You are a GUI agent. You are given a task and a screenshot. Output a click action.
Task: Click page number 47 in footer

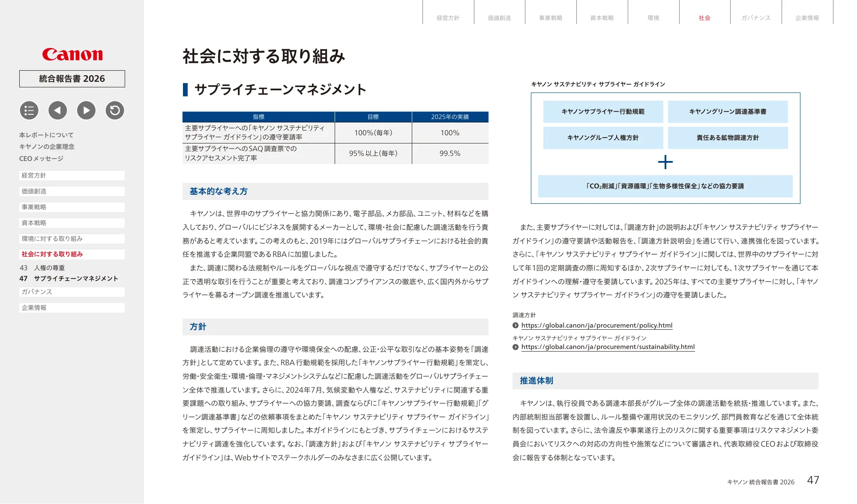[x=813, y=480]
